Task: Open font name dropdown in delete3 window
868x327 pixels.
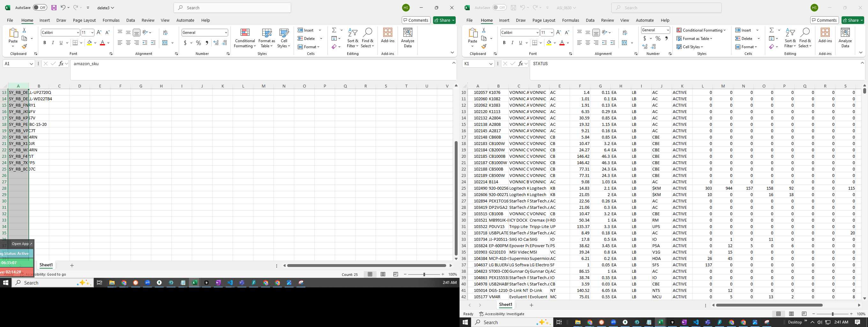Action: click(x=78, y=32)
